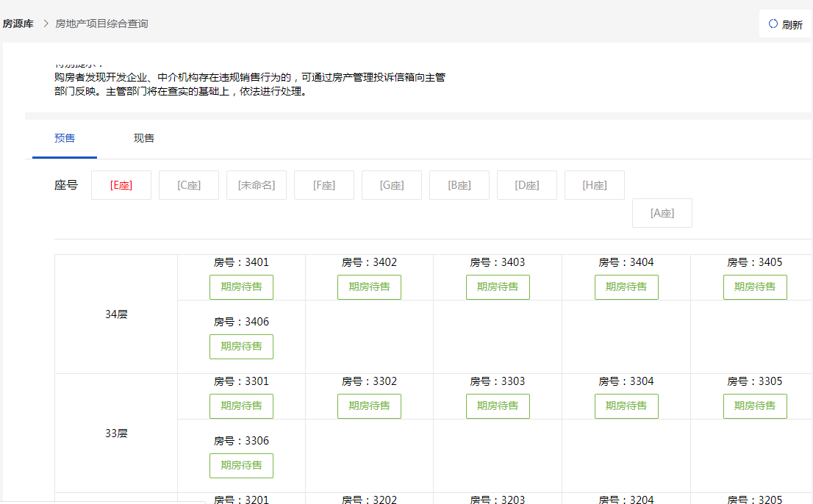Screen dimensions: 813x504
Task: Open 期房待售 status for room 3405
Action: tap(755, 287)
